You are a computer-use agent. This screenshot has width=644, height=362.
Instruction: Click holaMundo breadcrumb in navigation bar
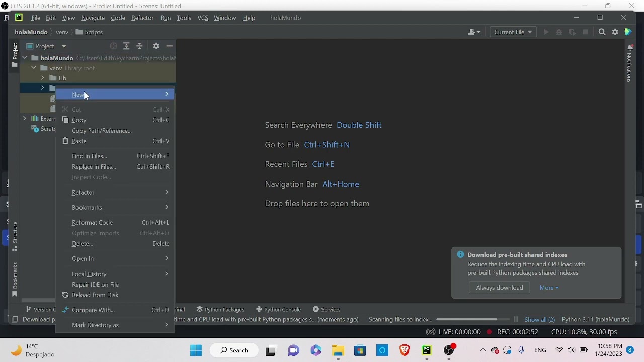(x=31, y=32)
